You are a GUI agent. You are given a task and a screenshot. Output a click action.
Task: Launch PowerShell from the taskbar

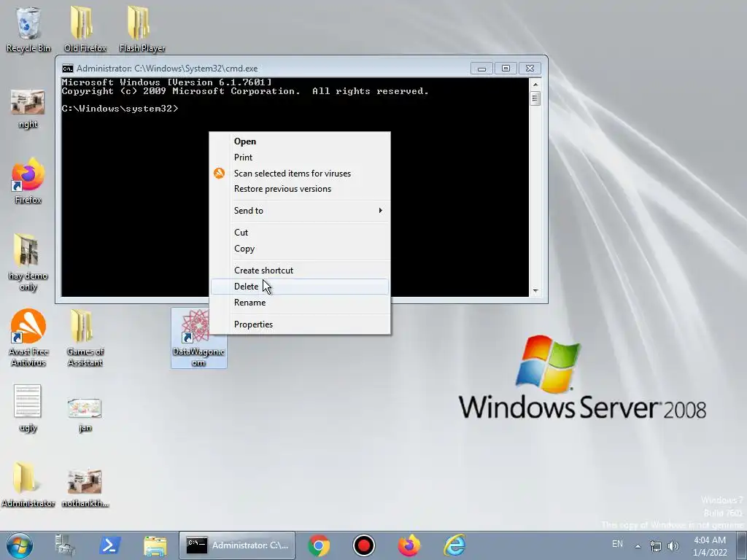109,545
